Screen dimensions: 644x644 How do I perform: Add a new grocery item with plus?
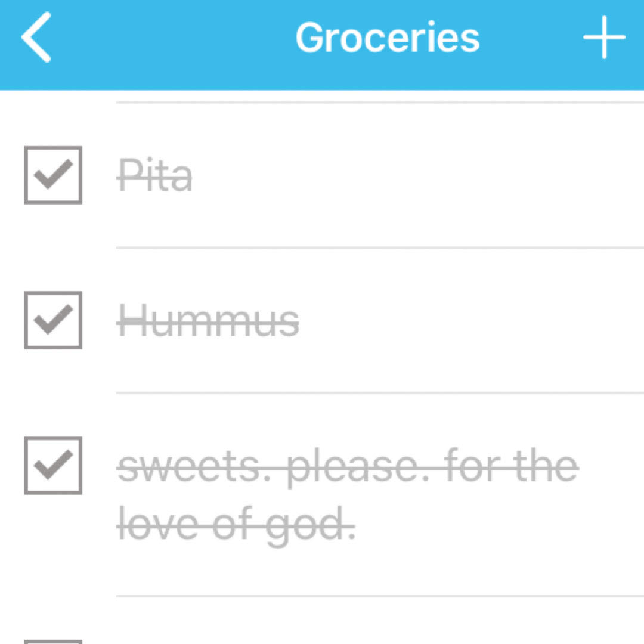click(x=604, y=38)
